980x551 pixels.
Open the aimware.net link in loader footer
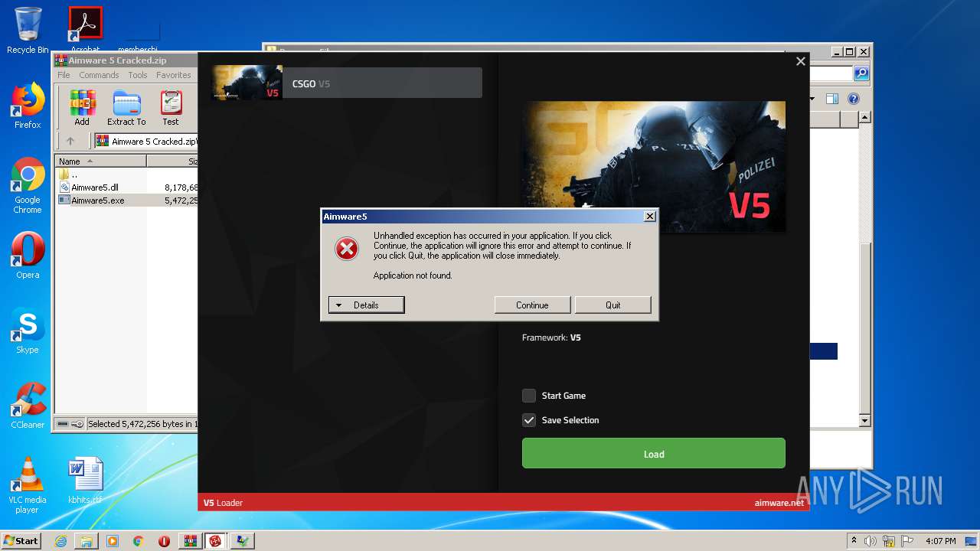(779, 503)
